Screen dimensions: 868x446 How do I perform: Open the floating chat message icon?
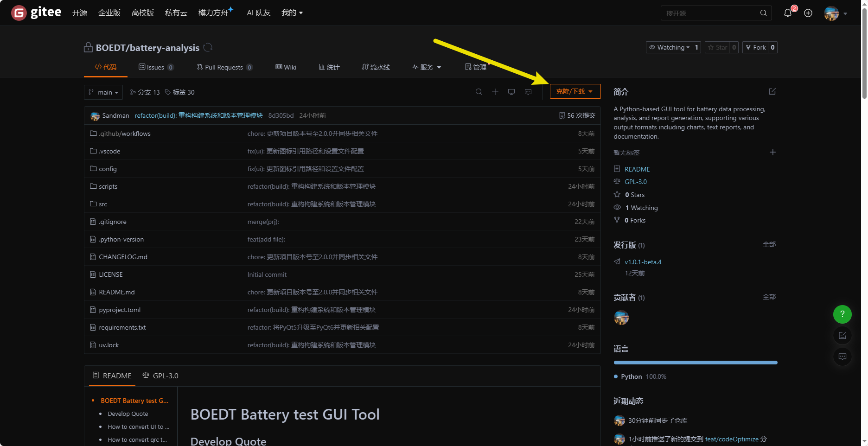coord(842,357)
